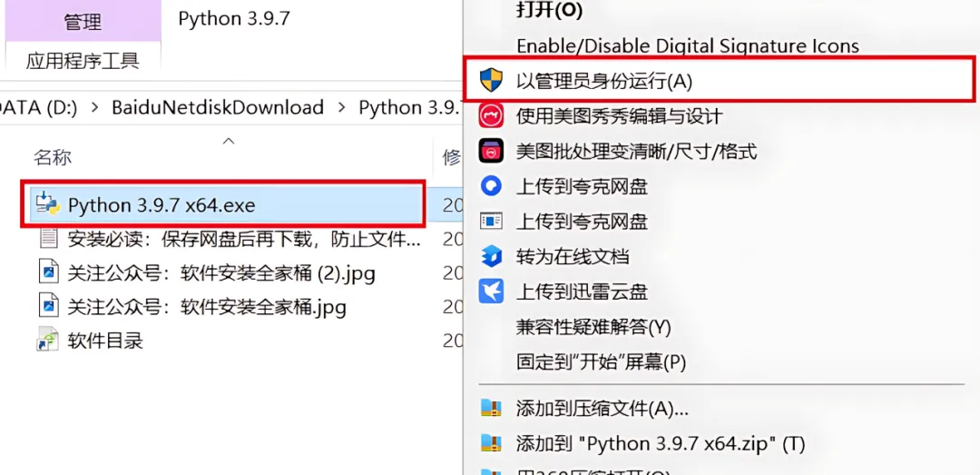The image size is (980, 475).
Task: Select 固定到"开始"屏幕(P) menu entry
Action: click(602, 361)
